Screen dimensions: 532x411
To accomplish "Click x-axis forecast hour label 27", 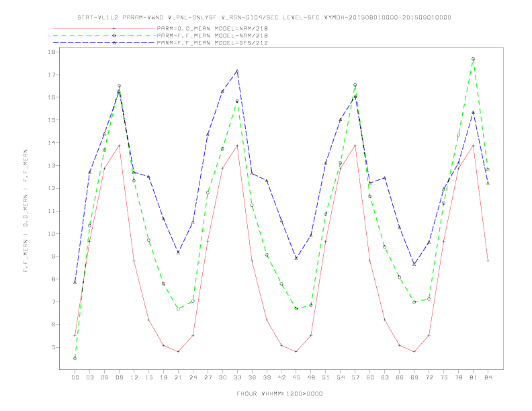I will point(208,377).
